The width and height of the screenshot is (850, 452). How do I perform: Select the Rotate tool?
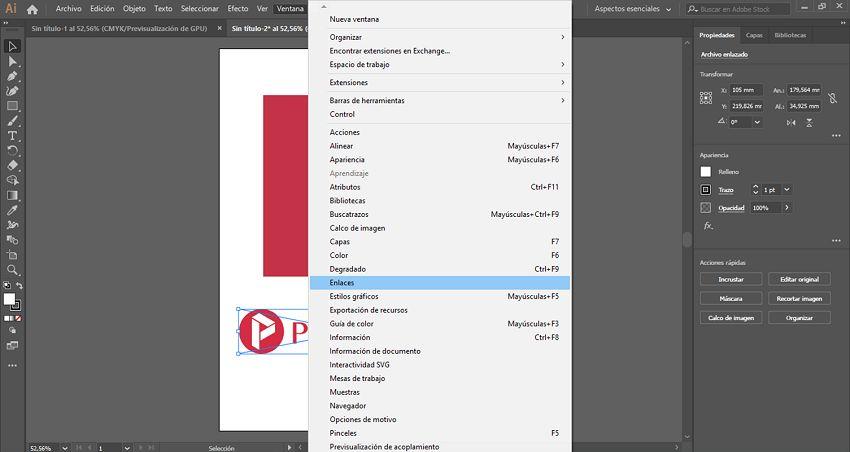click(x=12, y=151)
